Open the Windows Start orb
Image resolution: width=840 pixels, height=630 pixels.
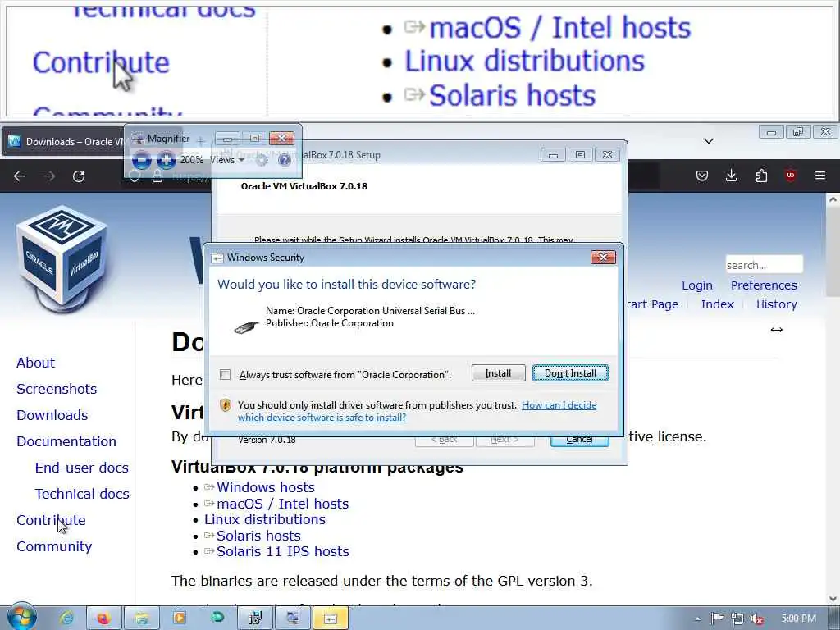pyautogui.click(x=22, y=617)
